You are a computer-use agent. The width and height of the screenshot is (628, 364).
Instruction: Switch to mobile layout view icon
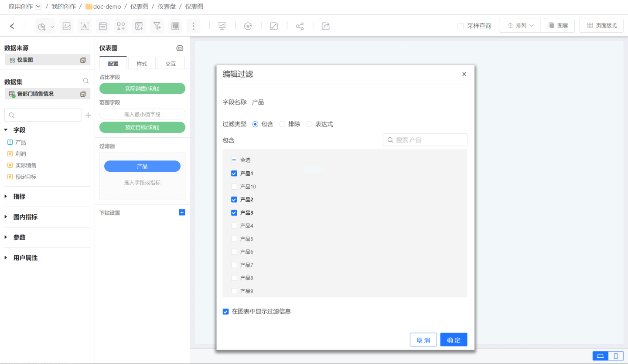(x=616, y=356)
